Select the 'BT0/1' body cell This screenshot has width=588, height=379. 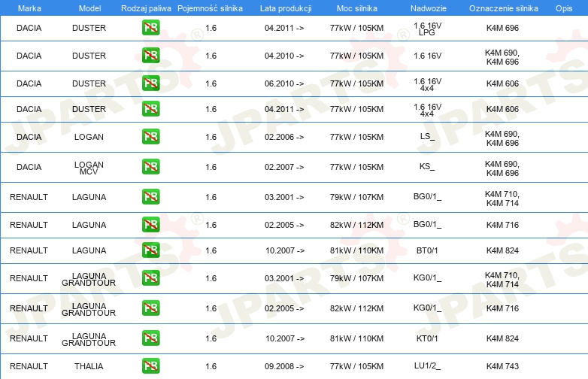click(x=427, y=250)
